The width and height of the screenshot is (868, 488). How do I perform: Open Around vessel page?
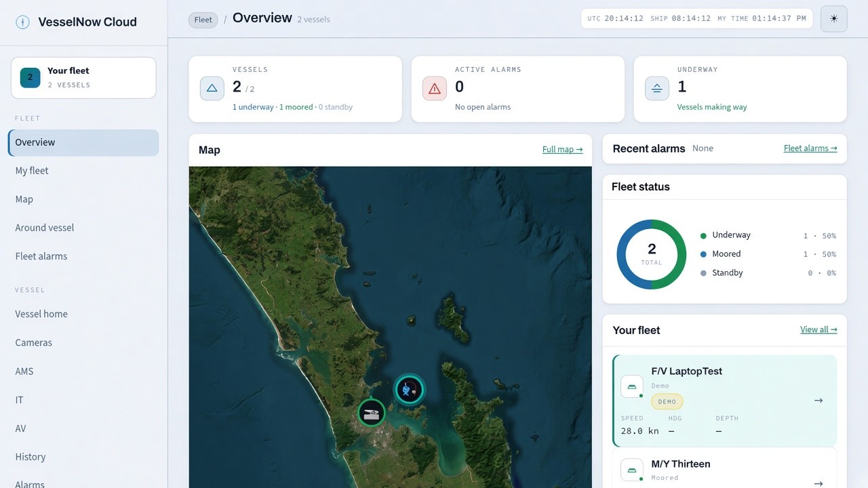pyautogui.click(x=83, y=228)
